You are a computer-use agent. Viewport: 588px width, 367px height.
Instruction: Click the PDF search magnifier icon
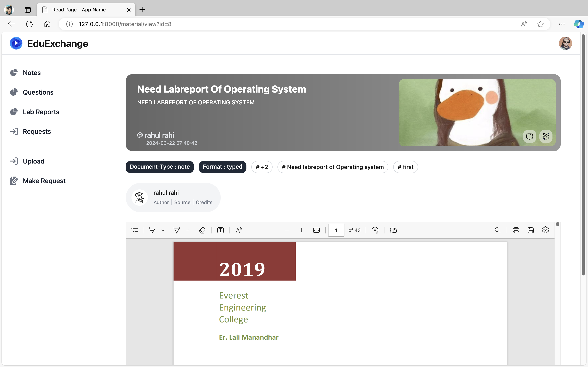497,230
